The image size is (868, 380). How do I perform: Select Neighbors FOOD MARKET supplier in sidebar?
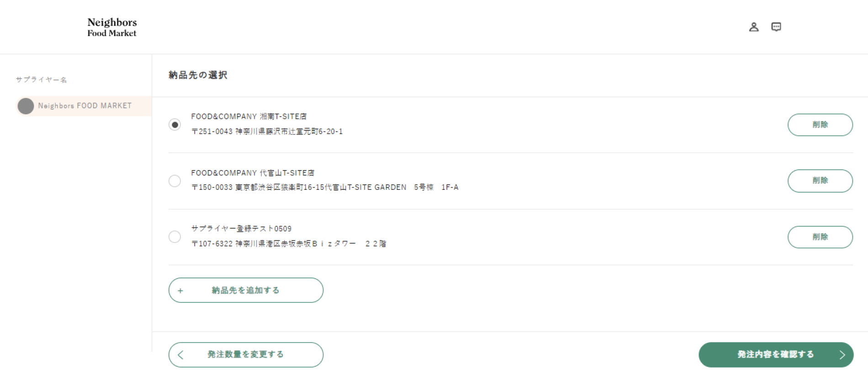(84, 106)
